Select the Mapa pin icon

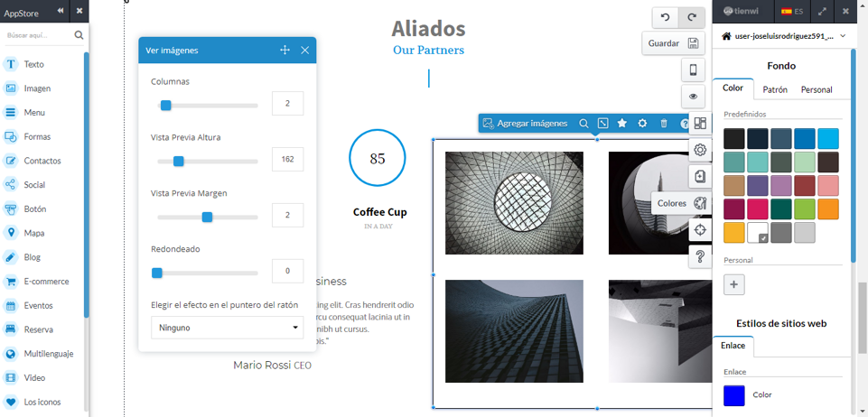point(11,233)
